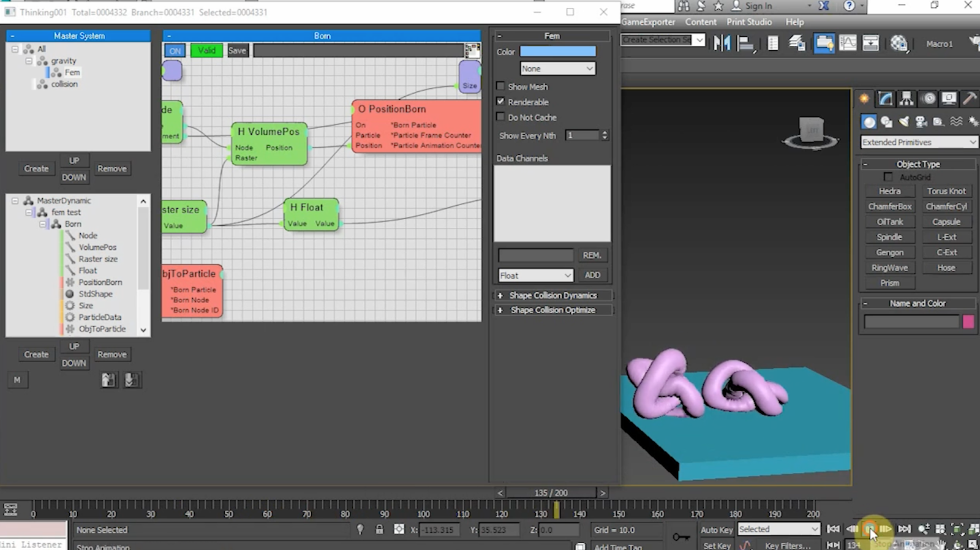
Task: Open the None dropdown below Color
Action: 557,69
